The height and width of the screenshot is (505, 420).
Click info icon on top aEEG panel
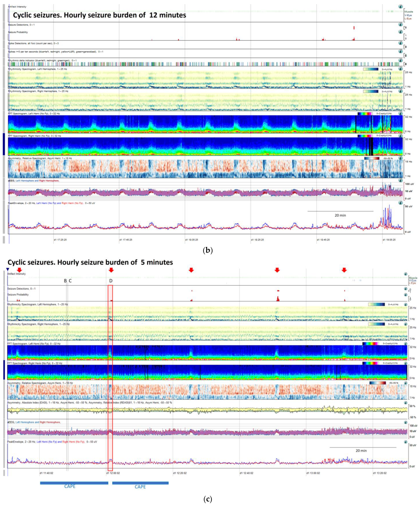(400, 180)
